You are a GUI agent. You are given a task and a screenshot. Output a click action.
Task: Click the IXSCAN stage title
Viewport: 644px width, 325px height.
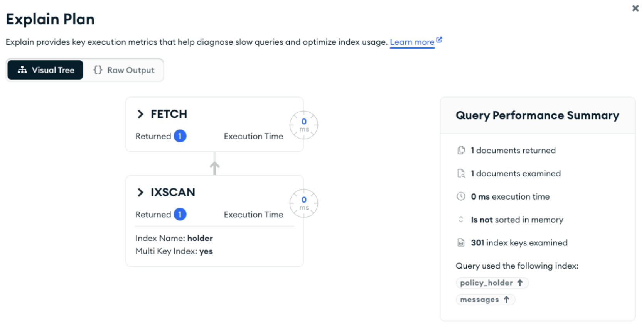[173, 192]
